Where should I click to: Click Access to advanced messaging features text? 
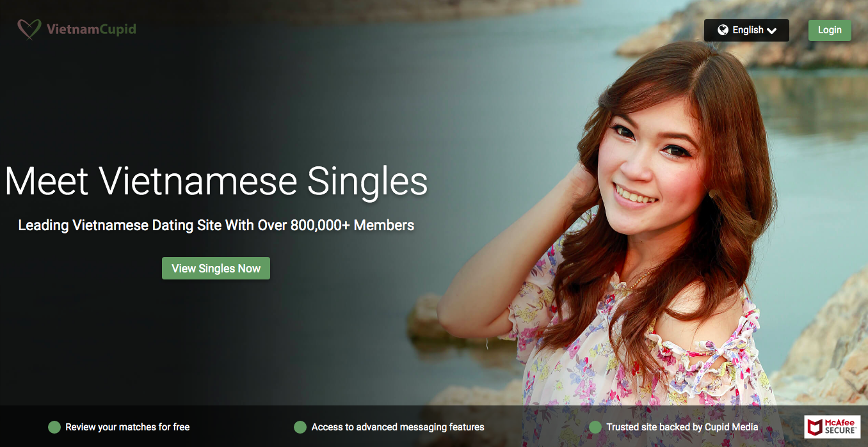point(398,427)
